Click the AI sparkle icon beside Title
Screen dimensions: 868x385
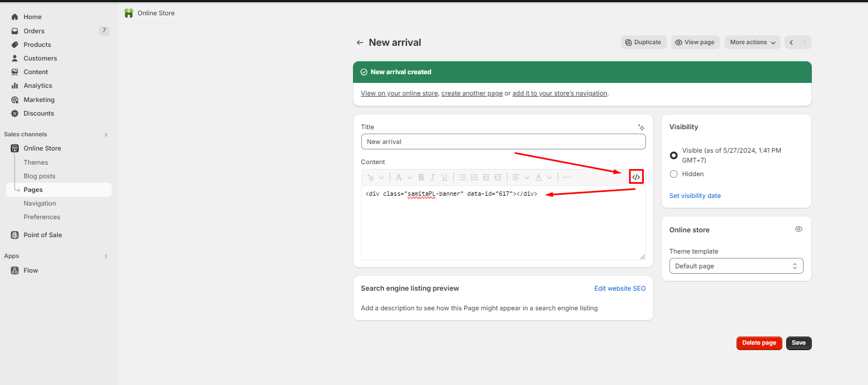pos(641,127)
